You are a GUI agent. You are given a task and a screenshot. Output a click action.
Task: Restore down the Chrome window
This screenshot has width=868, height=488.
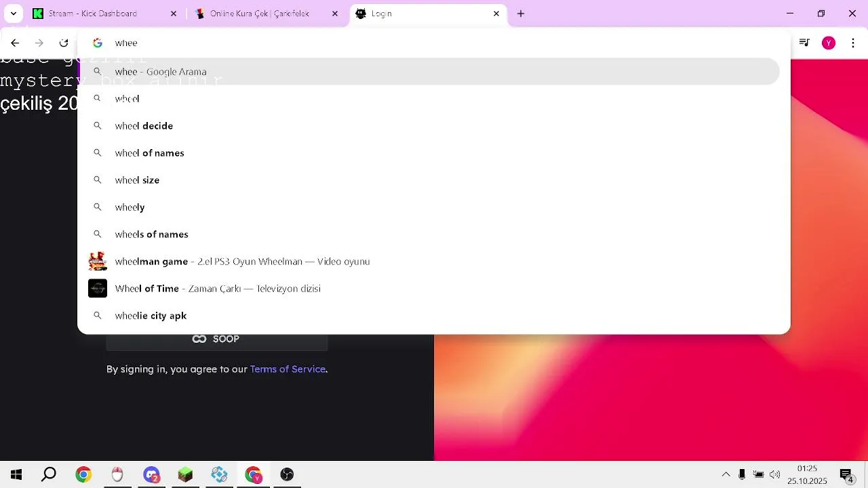[x=821, y=14]
